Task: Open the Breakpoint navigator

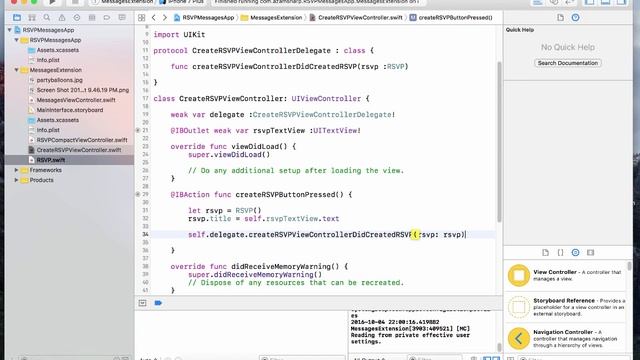Action: click(107, 18)
